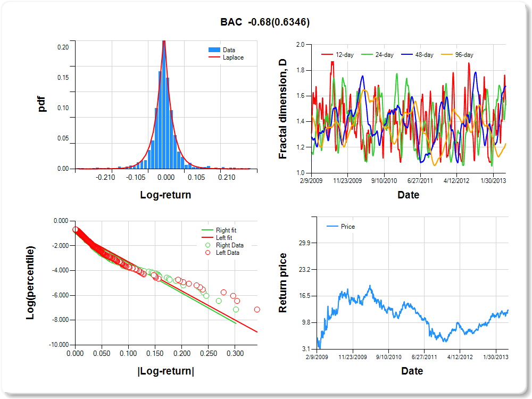Image resolution: width=532 pixels, height=399 pixels.
Task: Click the orange 96-day legend line marker
Action: (x=447, y=55)
